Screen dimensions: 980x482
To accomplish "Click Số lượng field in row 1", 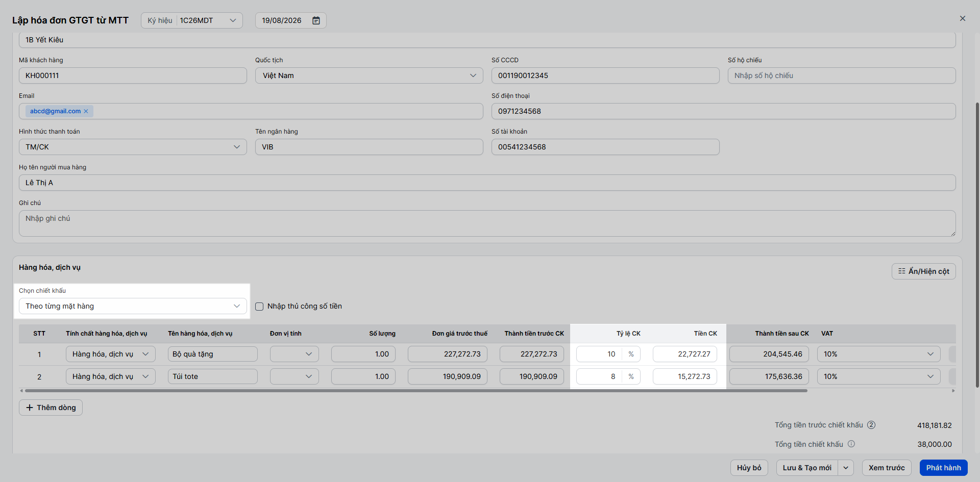I will point(363,354).
